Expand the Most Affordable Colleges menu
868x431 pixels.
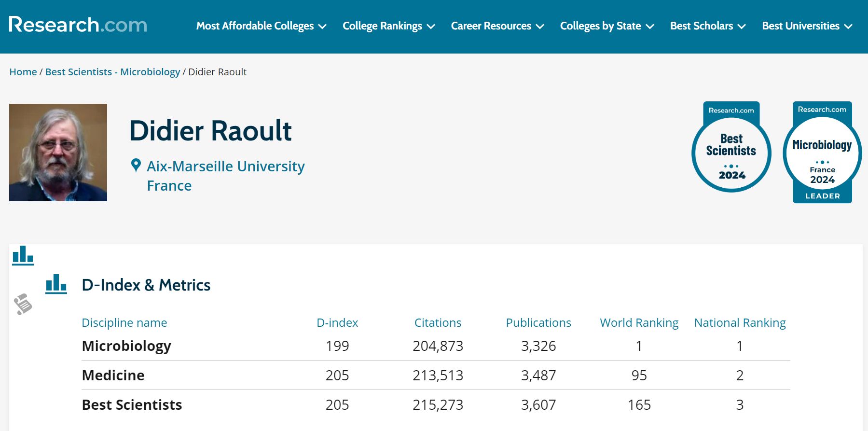[x=261, y=26]
